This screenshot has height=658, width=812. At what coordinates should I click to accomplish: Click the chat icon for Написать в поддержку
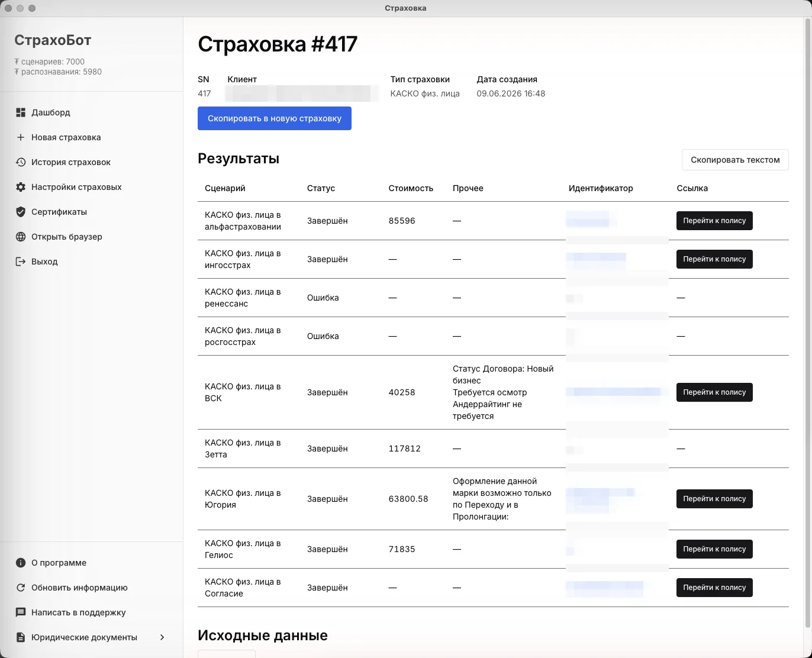(21, 612)
